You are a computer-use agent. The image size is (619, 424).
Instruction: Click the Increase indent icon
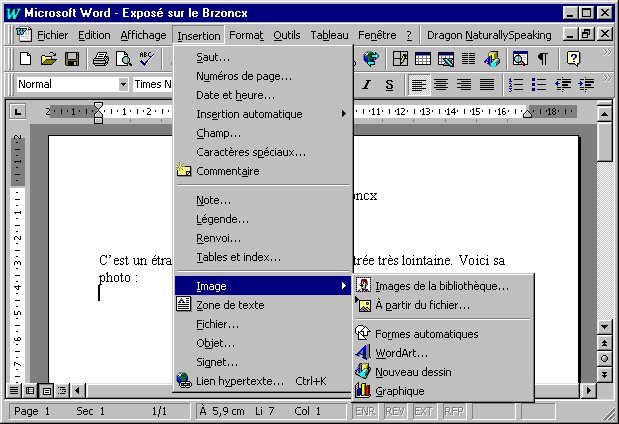[586, 84]
